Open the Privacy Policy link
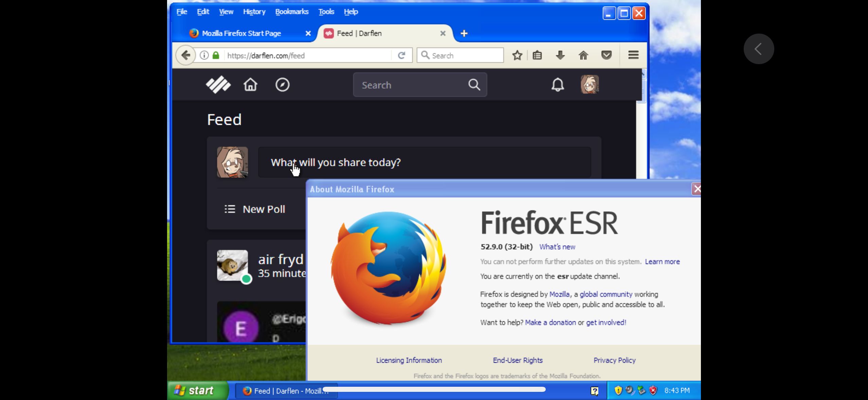The height and width of the screenshot is (400, 868). pos(614,360)
